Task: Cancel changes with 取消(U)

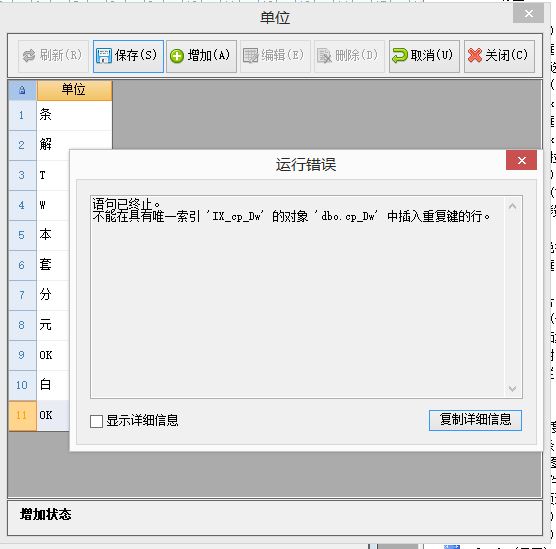Action: pyautogui.click(x=424, y=56)
